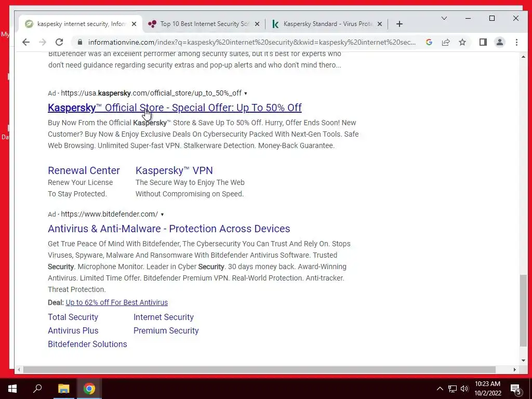Open Google search icon in address bar

point(429,42)
